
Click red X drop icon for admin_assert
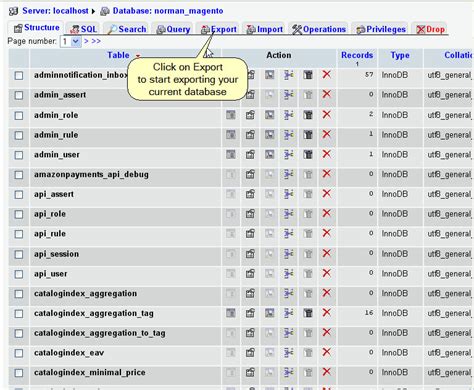(x=327, y=95)
